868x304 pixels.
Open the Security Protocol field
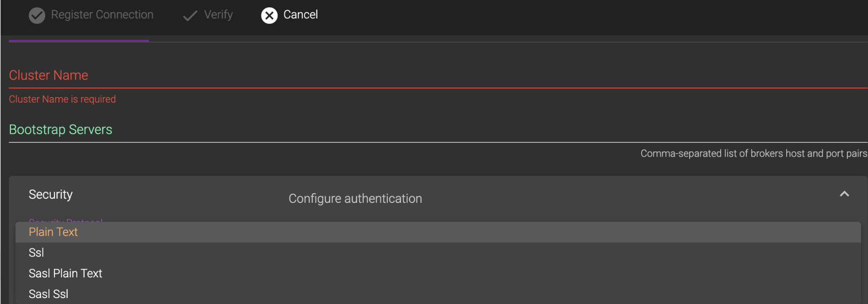[65, 223]
